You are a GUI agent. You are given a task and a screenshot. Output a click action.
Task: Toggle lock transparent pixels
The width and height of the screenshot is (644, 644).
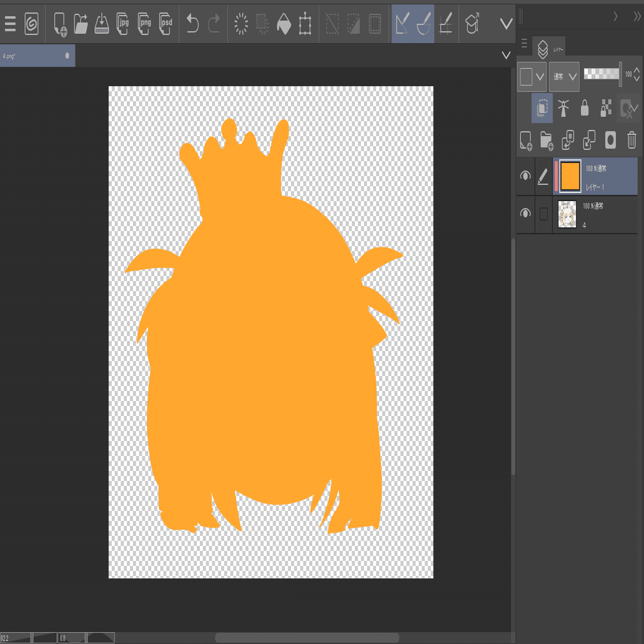(x=606, y=108)
